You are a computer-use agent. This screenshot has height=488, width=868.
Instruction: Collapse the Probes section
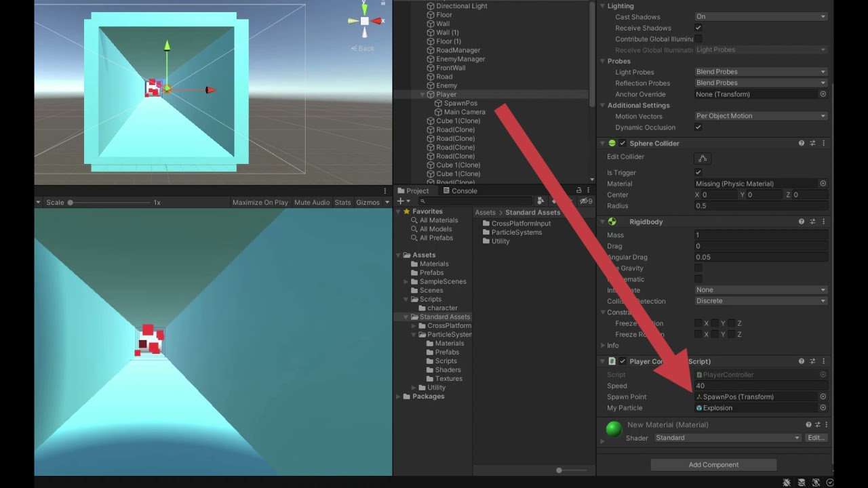602,61
